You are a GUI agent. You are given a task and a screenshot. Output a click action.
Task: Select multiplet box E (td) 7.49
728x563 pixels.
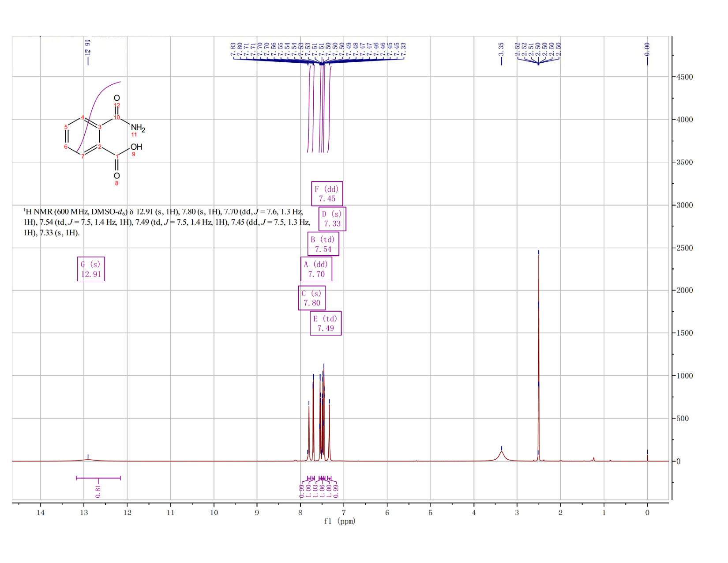[x=326, y=323]
